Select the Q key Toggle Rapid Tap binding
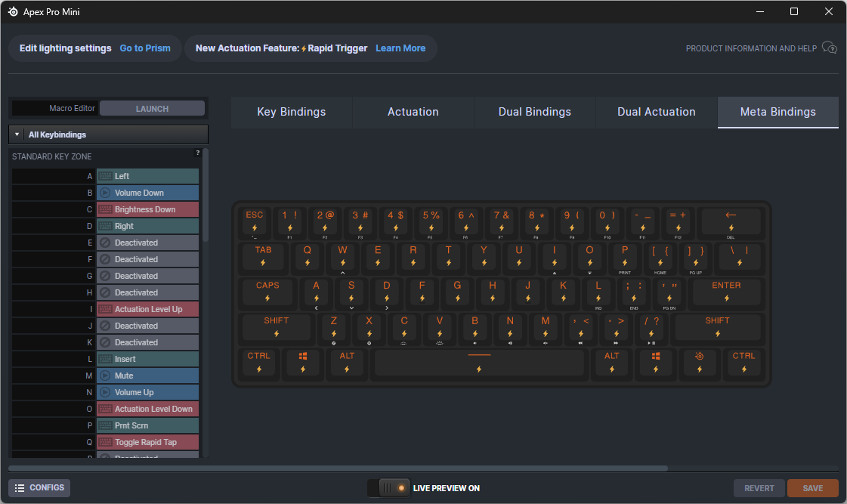Viewport: 847px width, 504px height. (147, 443)
